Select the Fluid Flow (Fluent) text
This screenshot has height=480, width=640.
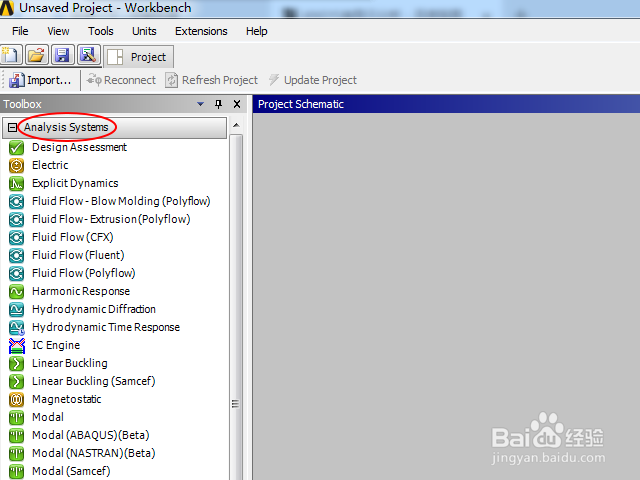(78, 255)
